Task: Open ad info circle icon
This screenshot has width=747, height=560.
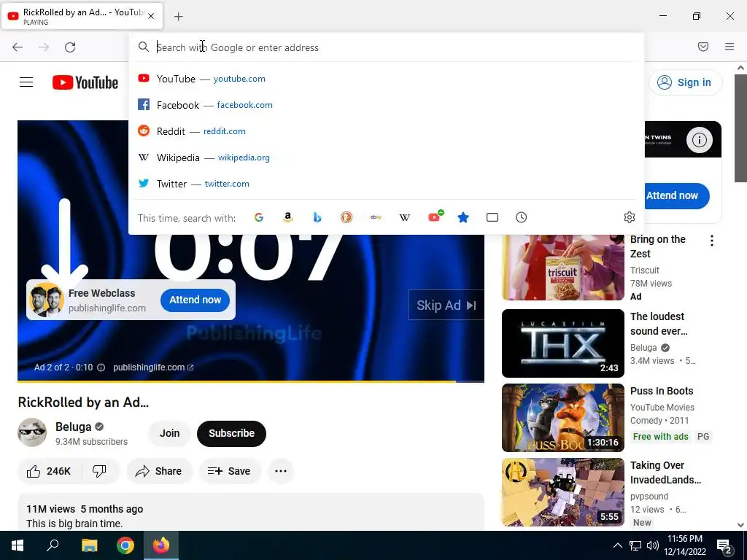Action: point(699,140)
